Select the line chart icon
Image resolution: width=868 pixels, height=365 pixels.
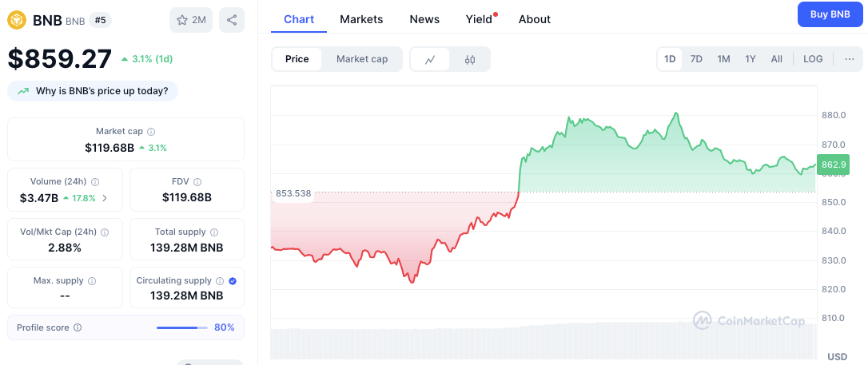click(x=430, y=59)
